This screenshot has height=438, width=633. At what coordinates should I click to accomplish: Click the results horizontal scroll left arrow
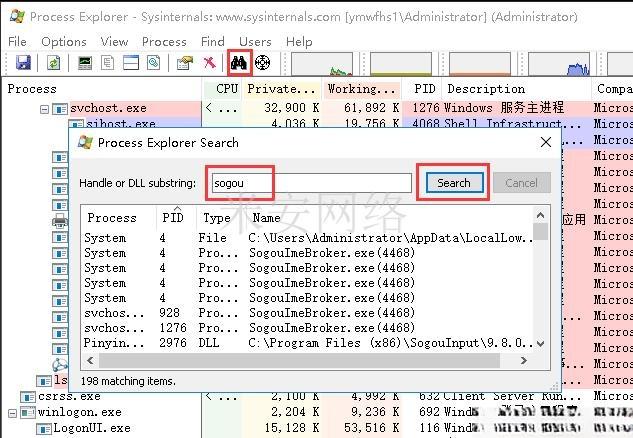[90, 360]
